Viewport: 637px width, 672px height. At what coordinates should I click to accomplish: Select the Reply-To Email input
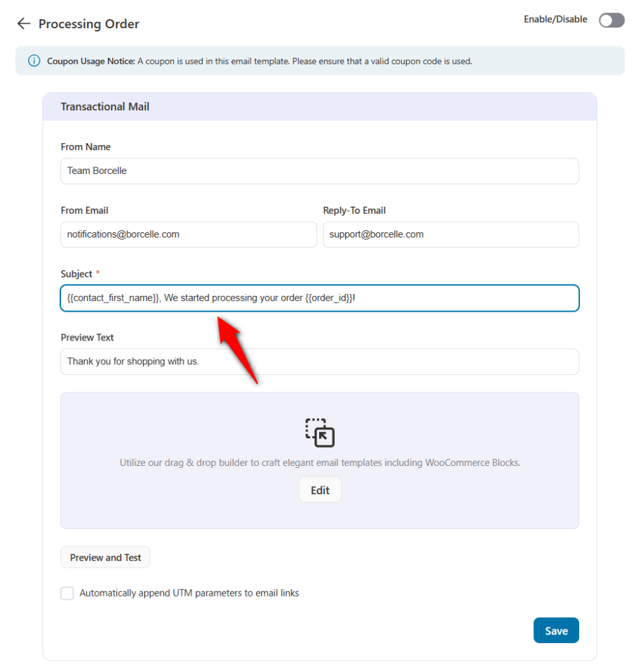point(450,234)
